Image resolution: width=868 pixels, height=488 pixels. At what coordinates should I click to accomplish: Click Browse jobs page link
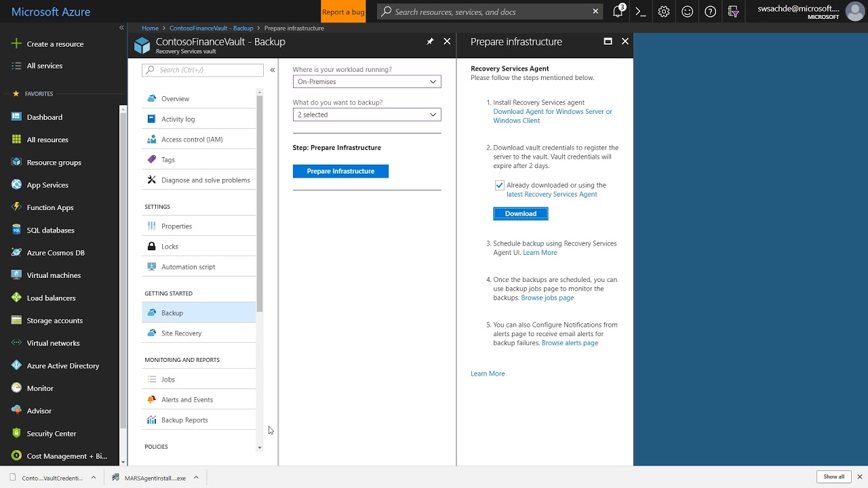click(547, 298)
